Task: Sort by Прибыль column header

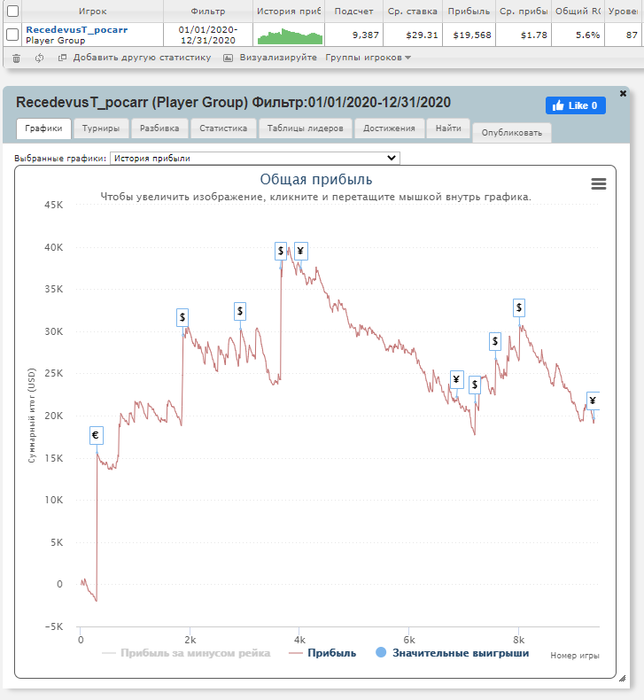Action: click(x=469, y=11)
